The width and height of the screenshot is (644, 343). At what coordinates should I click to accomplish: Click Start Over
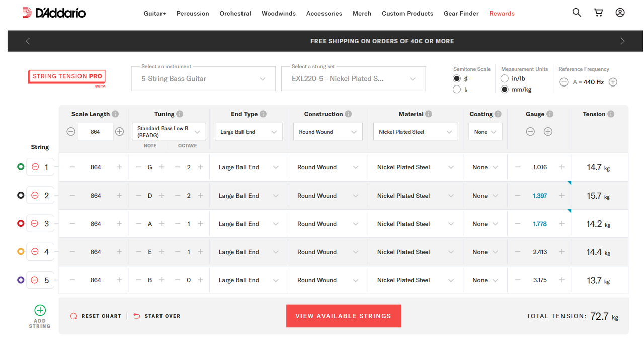(x=157, y=316)
